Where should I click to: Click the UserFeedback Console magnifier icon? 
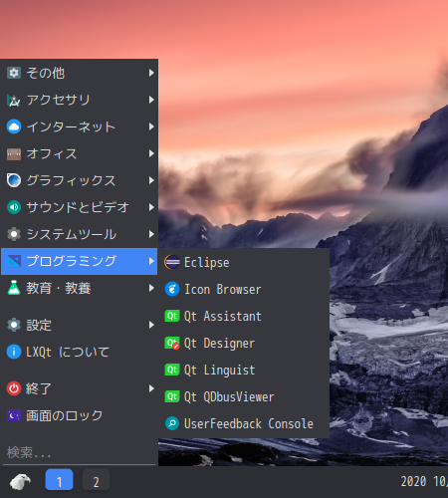pyautogui.click(x=172, y=423)
